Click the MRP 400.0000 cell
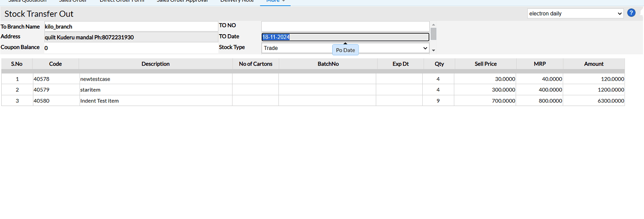Viewport: 644px width, 219px height. (540, 90)
